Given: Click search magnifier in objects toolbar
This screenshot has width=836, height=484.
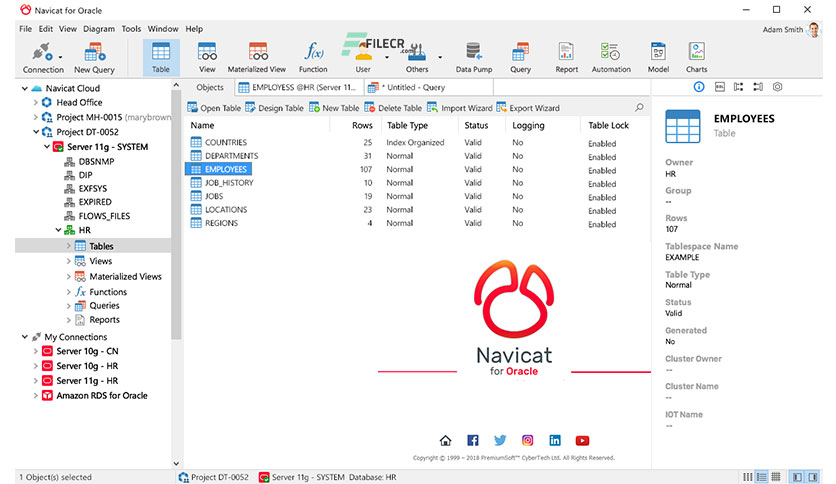Looking at the screenshot, I should (639, 108).
